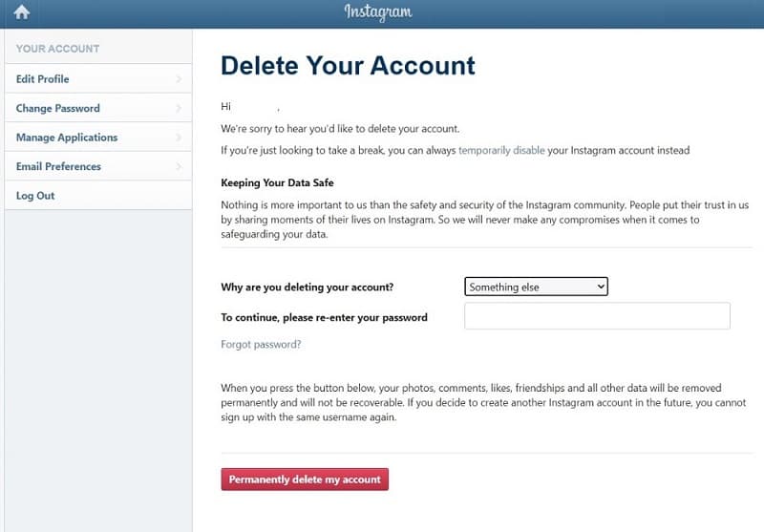The height and width of the screenshot is (532, 764).
Task: Log Out from the sidebar
Action: coord(35,196)
